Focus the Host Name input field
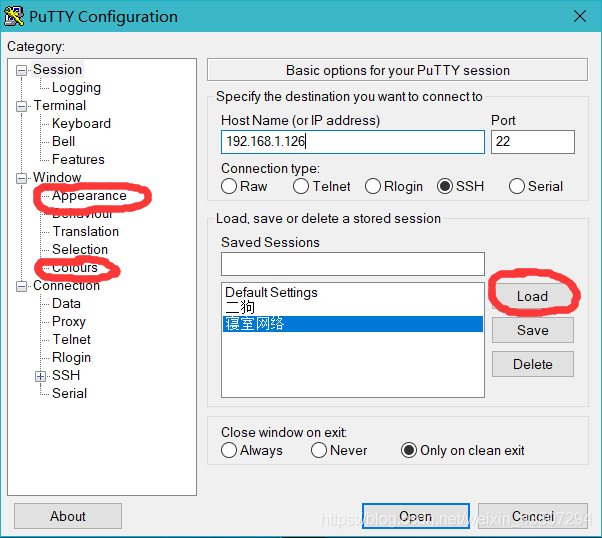Viewport: 602px width, 538px height. 352,142
